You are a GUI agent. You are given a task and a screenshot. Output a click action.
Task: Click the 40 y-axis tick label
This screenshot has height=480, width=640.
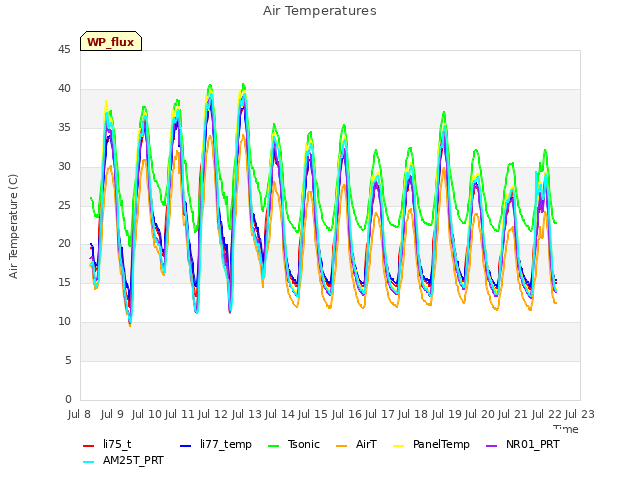coord(64,89)
